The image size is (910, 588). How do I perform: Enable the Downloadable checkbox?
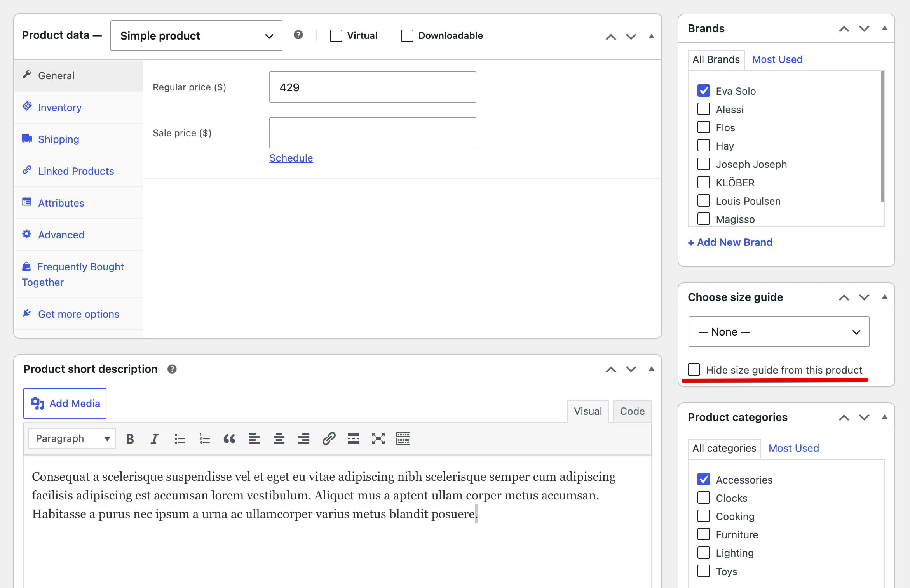(x=407, y=36)
